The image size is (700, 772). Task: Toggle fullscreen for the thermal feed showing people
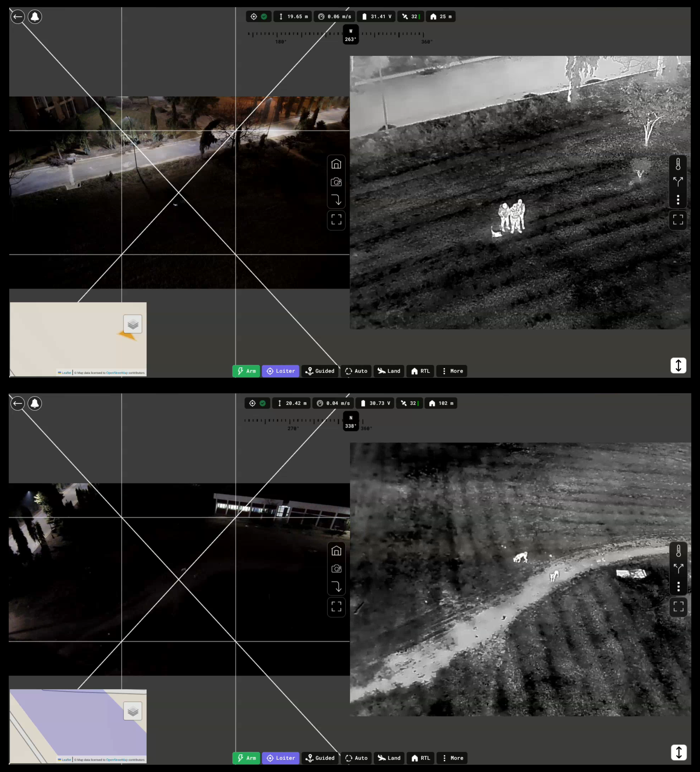point(678,219)
